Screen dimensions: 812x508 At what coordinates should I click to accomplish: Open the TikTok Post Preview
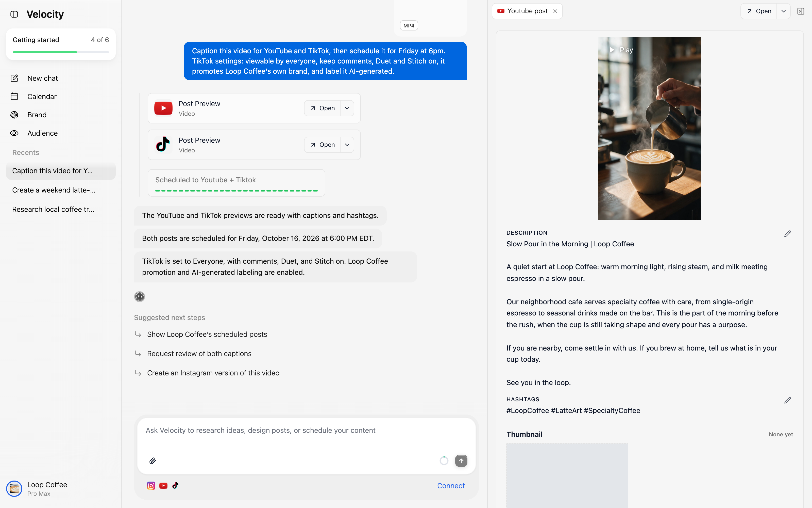tap(322, 145)
